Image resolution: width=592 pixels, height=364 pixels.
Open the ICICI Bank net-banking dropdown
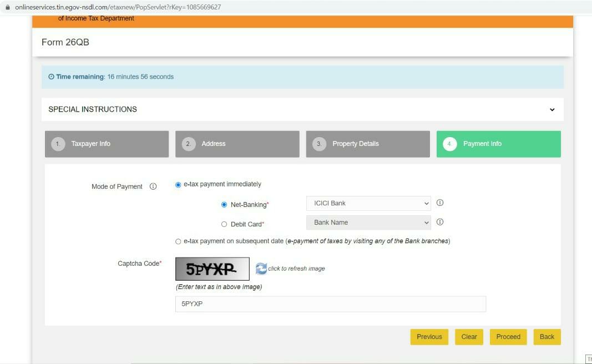click(368, 203)
